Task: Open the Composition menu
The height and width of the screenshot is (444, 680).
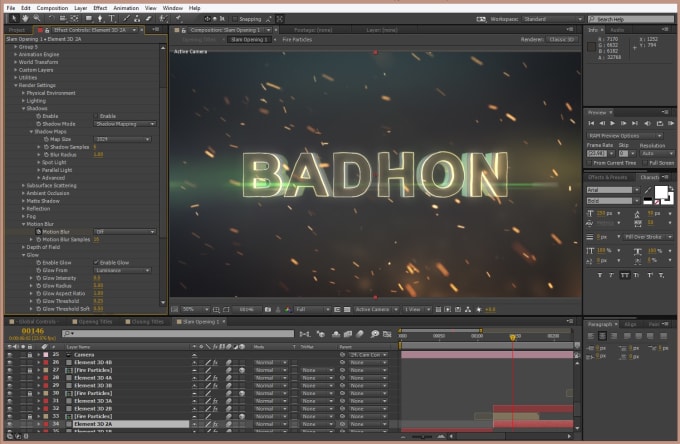Action: click(52, 8)
